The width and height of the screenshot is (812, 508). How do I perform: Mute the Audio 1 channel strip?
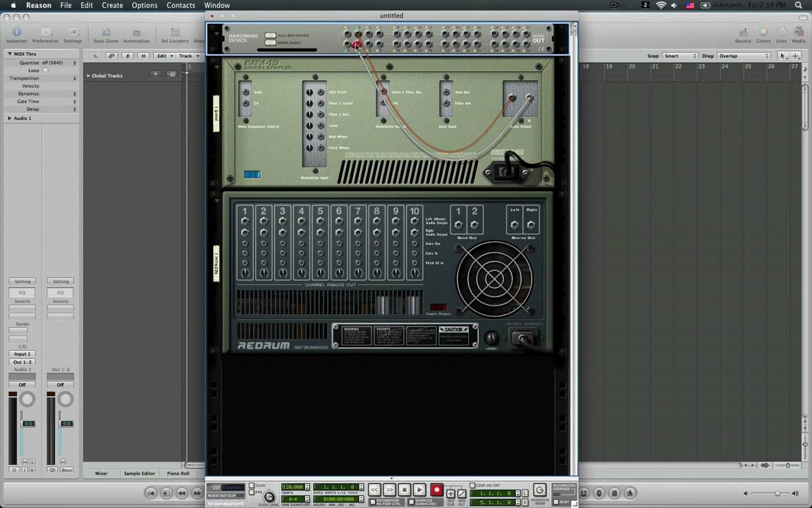tap(25, 462)
